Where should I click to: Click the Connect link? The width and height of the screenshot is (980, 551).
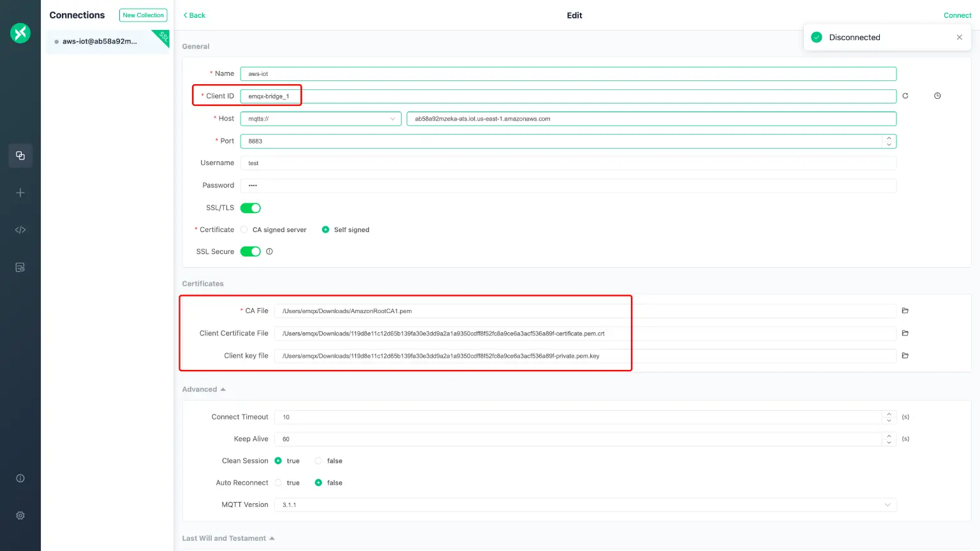coord(957,15)
